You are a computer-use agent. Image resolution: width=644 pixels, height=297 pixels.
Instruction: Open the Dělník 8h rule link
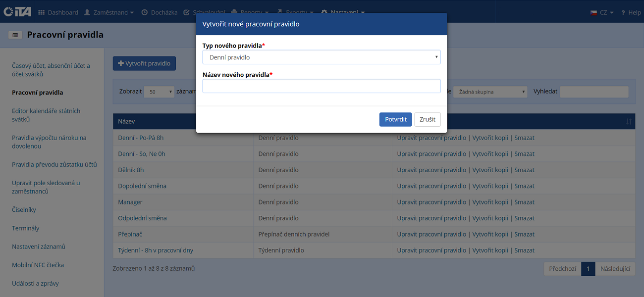[x=131, y=170]
